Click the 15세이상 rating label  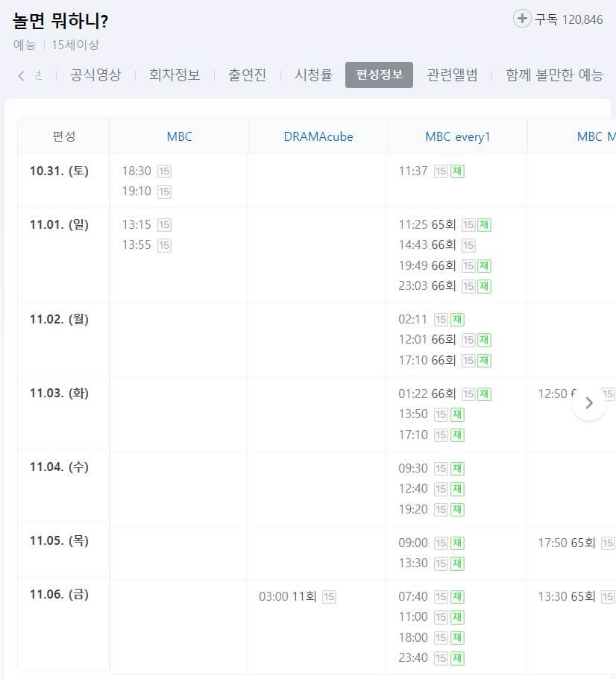[75, 45]
